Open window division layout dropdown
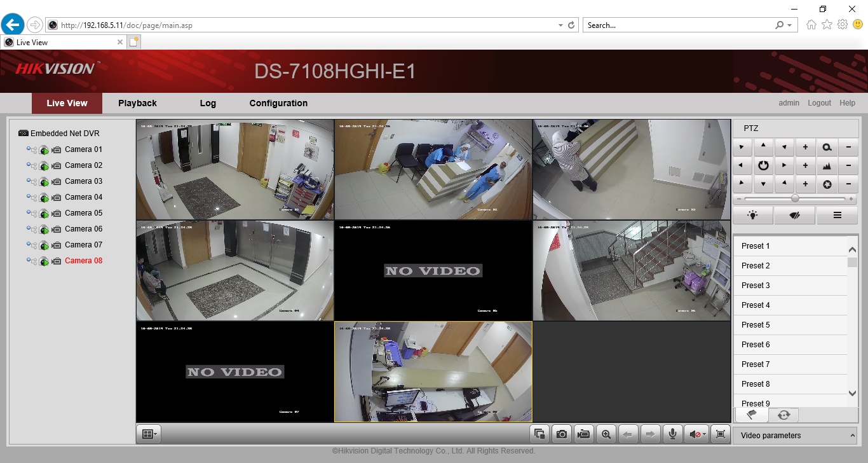Image resolution: width=868 pixels, height=463 pixels. tap(149, 434)
